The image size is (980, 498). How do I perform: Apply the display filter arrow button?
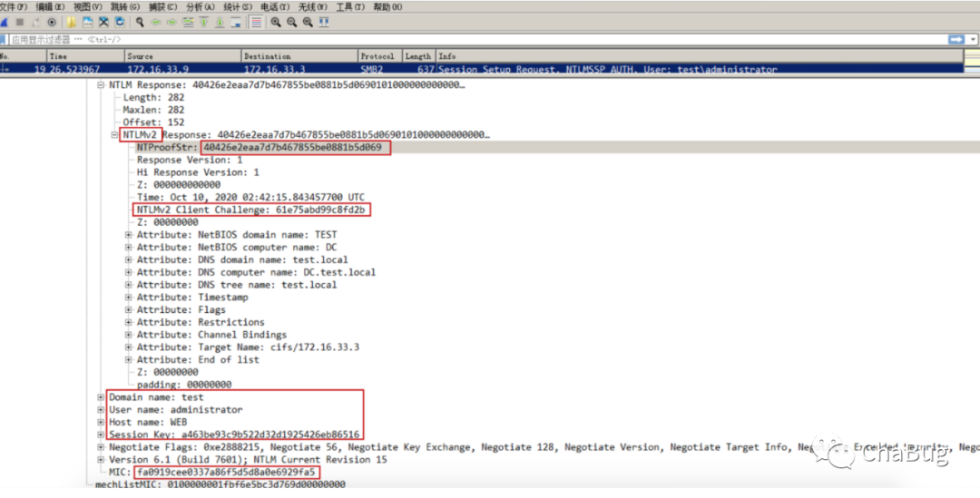956,39
